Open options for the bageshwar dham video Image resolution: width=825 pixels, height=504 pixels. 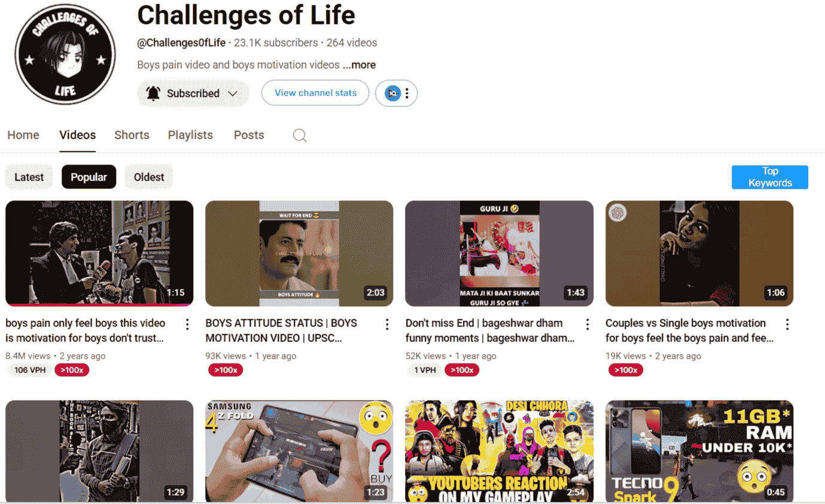point(587,324)
